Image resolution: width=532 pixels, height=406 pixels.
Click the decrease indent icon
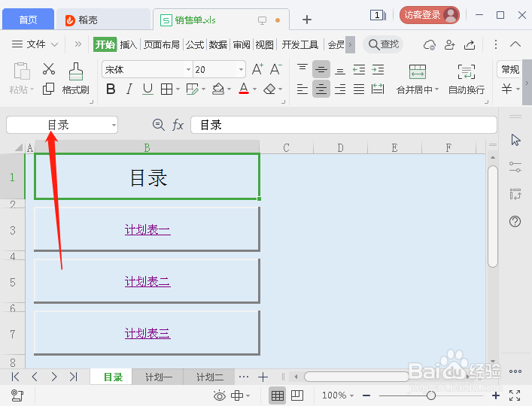click(359, 69)
